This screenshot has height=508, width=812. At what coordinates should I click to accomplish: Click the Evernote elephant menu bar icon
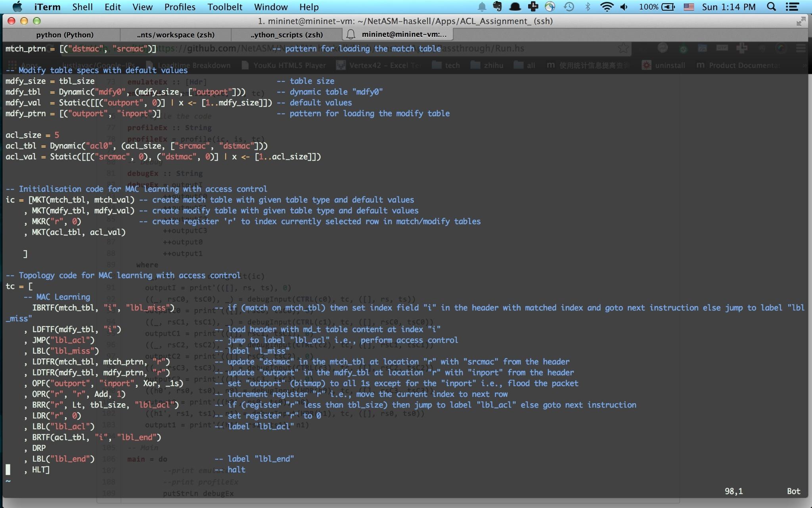pyautogui.click(x=497, y=7)
